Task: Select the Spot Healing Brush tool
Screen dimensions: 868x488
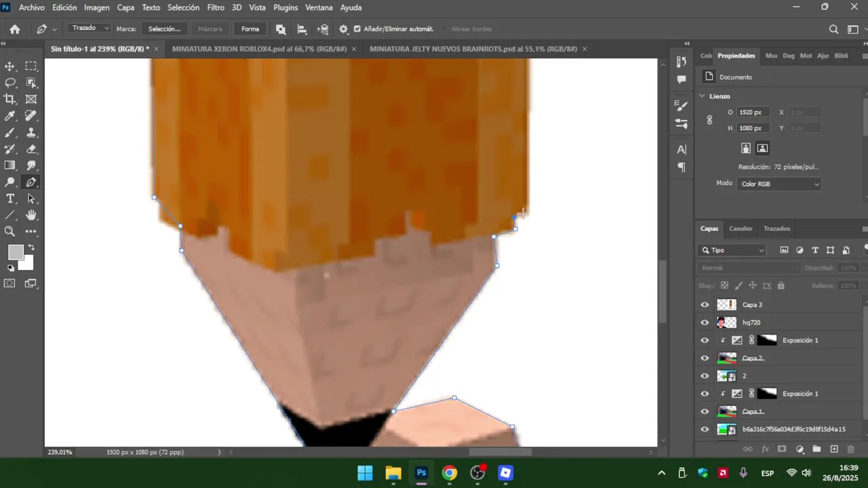Action: click(31, 116)
